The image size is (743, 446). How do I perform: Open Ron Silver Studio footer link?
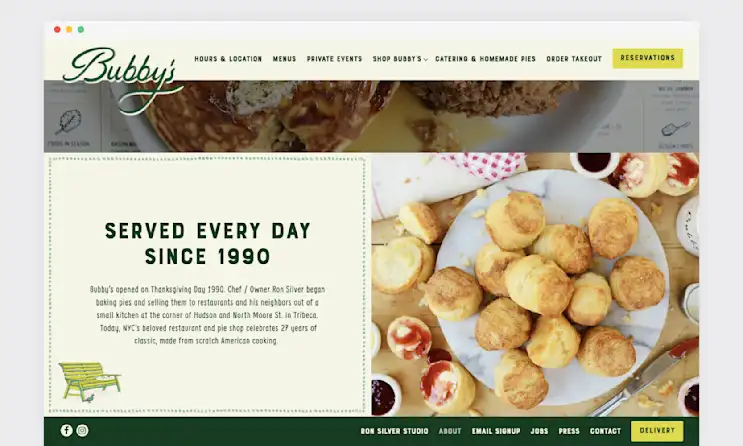coord(394,431)
